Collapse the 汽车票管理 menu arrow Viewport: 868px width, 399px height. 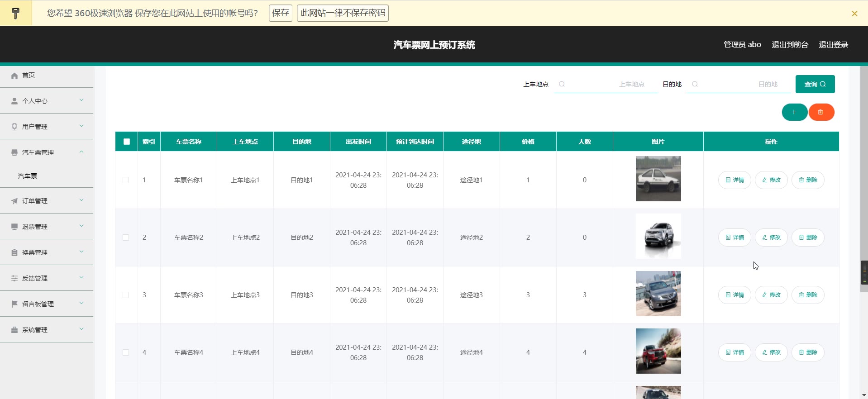pyautogui.click(x=81, y=152)
